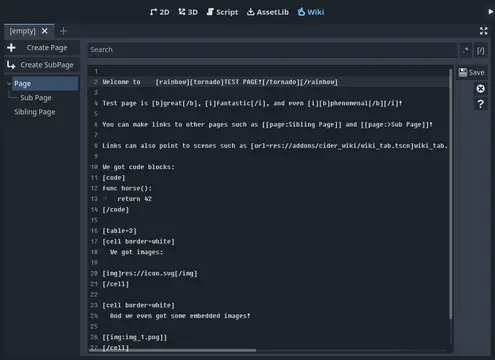Focus the Search input field
This screenshot has height=360, width=495.
pos(272,50)
